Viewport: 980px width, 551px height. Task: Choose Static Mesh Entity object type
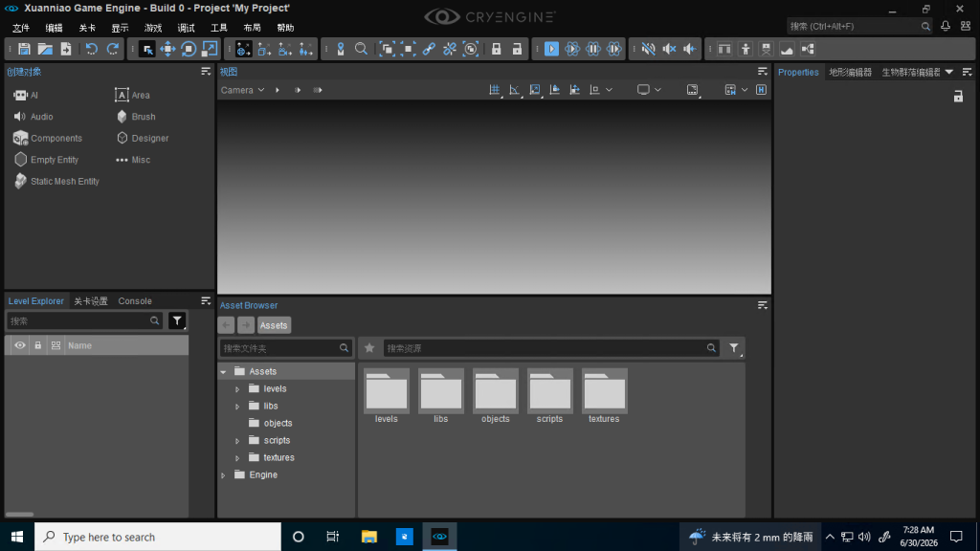56,181
